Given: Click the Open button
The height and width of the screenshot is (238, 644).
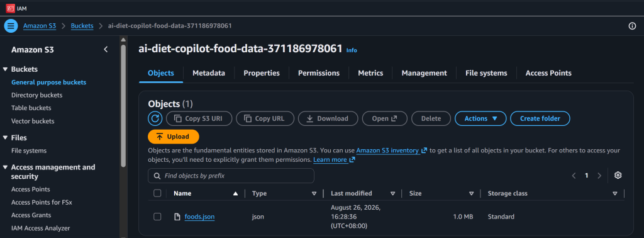Looking at the screenshot, I should pos(384,119).
